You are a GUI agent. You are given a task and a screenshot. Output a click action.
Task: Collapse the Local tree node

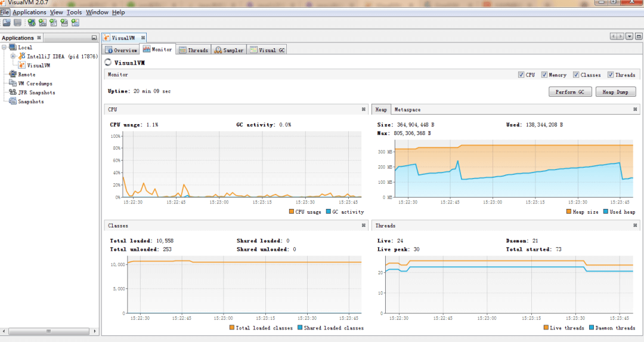(4, 47)
